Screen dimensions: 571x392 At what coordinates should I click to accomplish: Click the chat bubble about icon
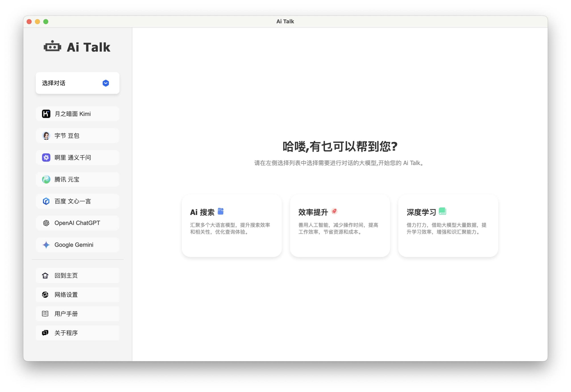45,333
